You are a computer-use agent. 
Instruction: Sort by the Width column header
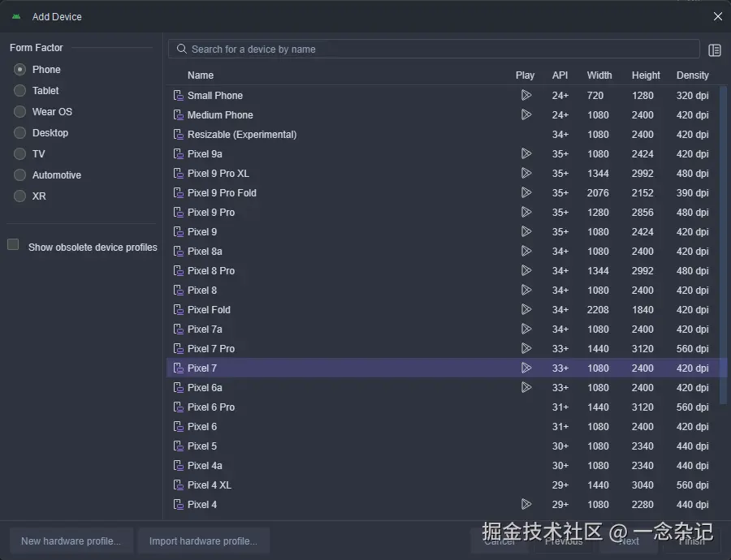[x=599, y=75]
